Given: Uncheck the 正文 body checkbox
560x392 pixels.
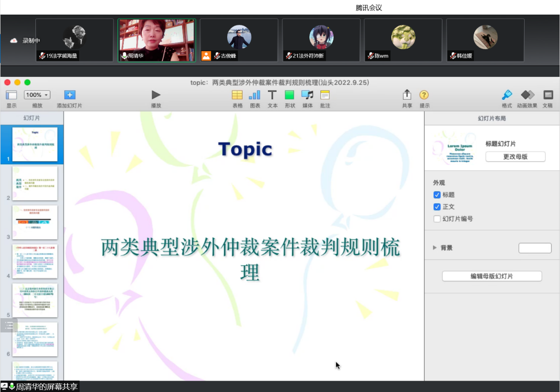Looking at the screenshot, I should (x=437, y=207).
